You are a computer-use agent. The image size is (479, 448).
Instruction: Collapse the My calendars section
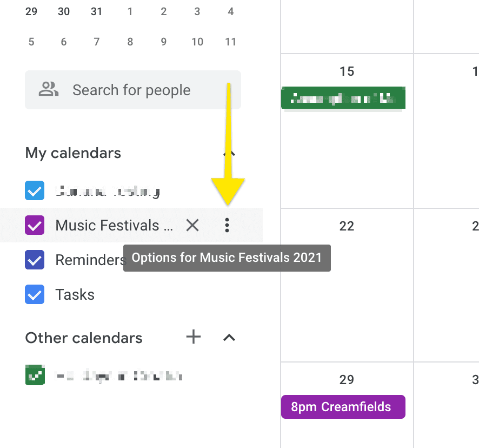(228, 153)
